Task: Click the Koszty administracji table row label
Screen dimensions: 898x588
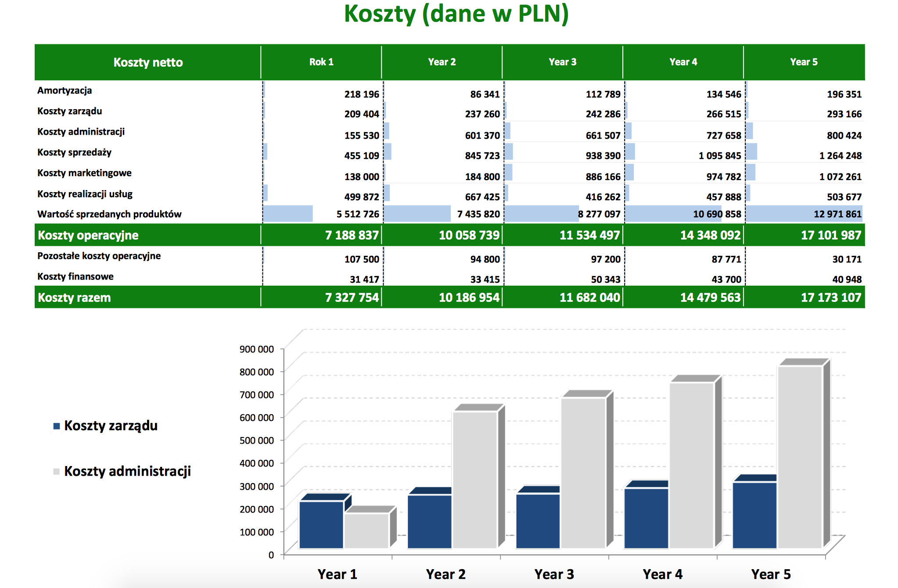Action: pos(81,132)
